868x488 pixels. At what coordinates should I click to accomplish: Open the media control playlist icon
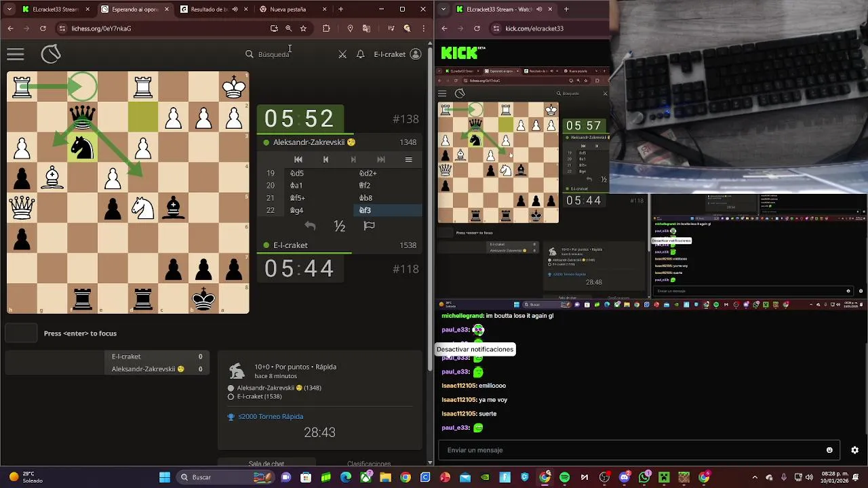click(x=391, y=28)
